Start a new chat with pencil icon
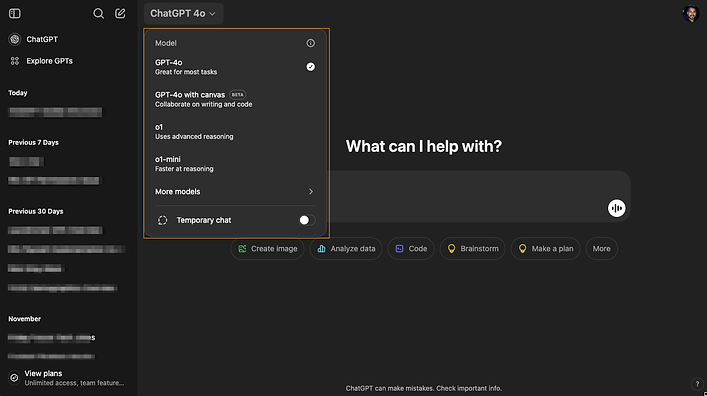 coord(120,14)
